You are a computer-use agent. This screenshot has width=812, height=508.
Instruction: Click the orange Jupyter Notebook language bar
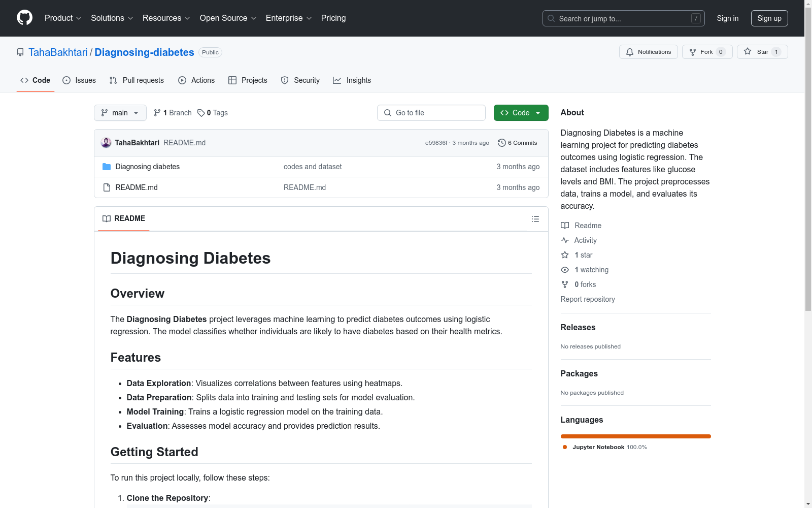(x=635, y=436)
